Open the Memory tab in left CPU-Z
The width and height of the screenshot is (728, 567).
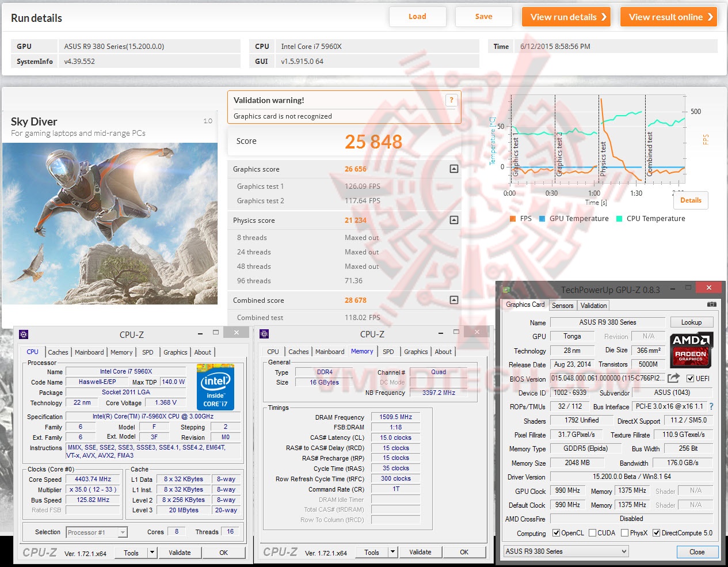point(121,352)
